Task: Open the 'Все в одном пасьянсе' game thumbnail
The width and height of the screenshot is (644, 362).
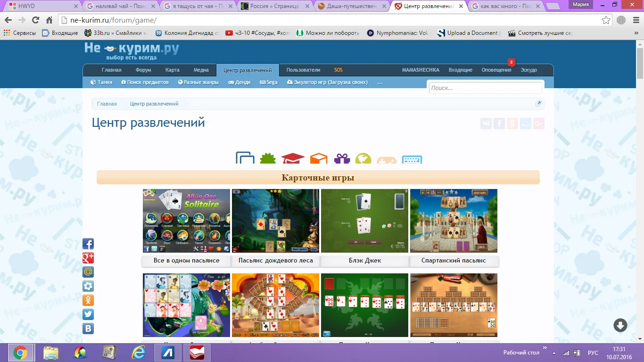Action: click(x=186, y=221)
